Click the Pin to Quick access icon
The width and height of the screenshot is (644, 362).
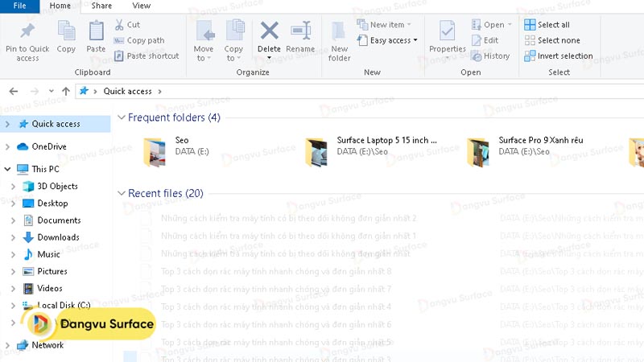click(27, 31)
